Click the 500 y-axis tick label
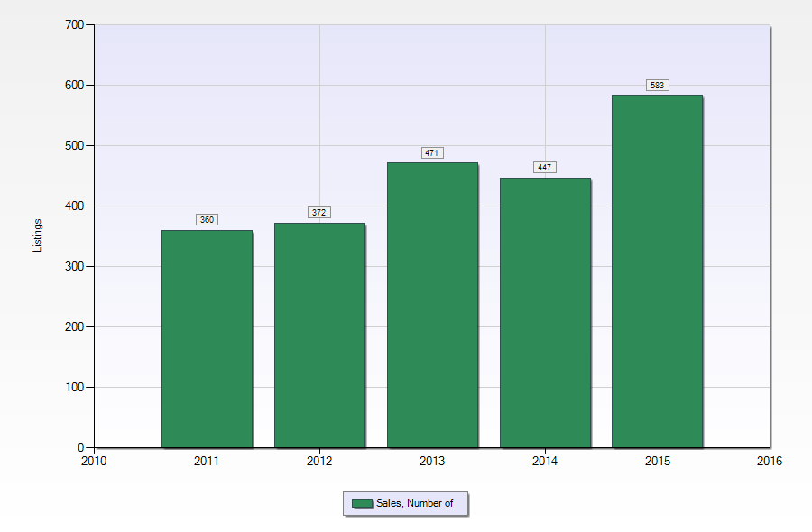 [75, 145]
